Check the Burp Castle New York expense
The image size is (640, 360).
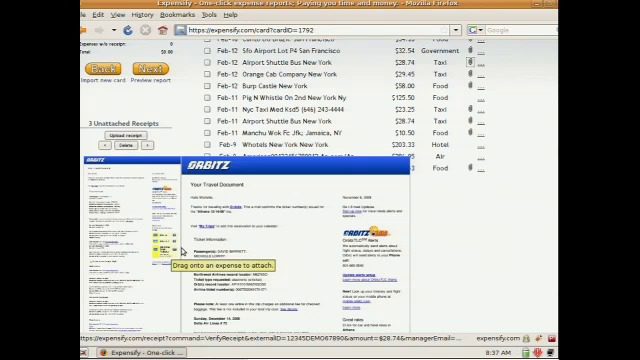(x=207, y=86)
